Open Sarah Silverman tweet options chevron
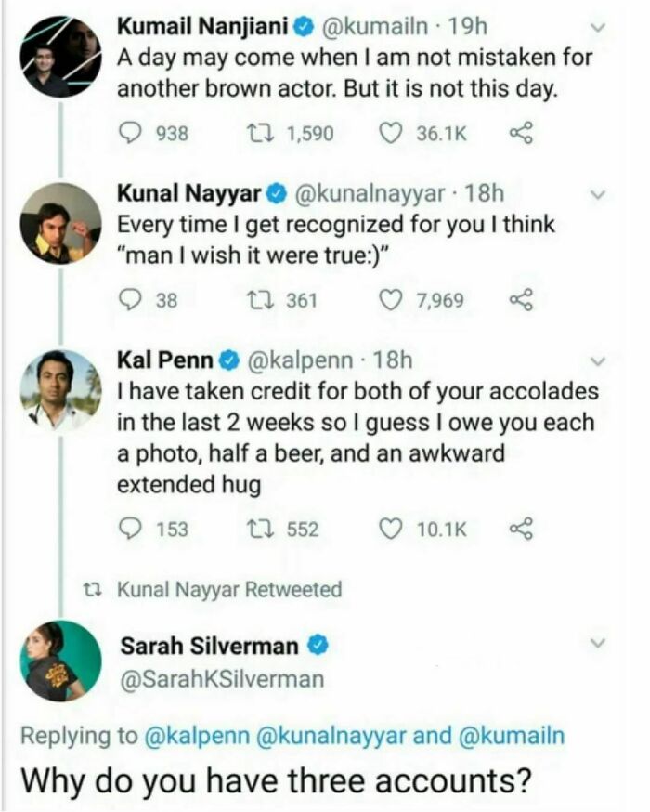Viewport: 650px width, 812px height. tap(598, 643)
